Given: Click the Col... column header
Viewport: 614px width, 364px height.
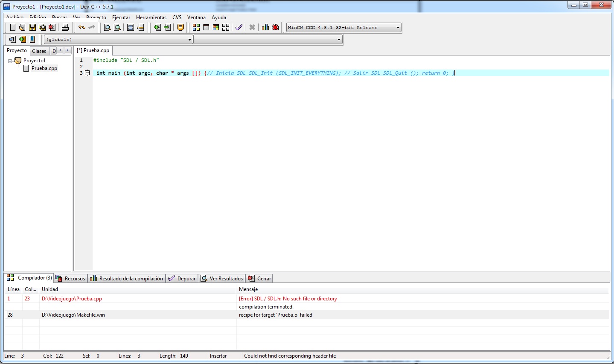Looking at the screenshot, I should coord(31,289).
